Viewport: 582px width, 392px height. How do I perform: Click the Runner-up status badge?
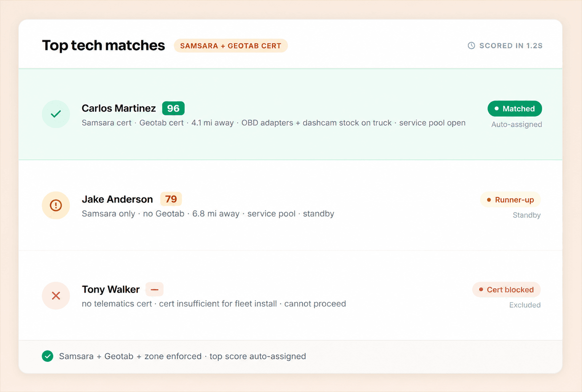click(x=510, y=200)
